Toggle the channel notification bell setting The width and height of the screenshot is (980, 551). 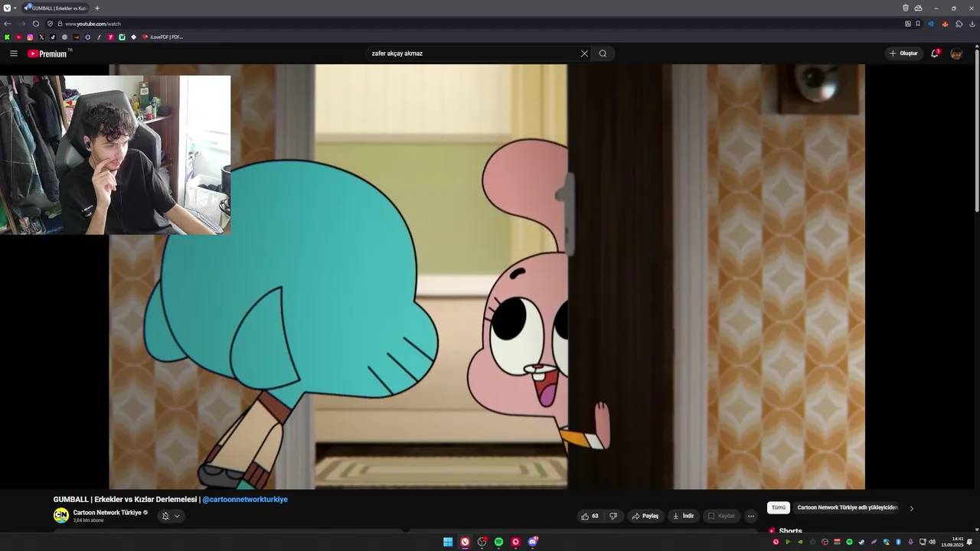[x=165, y=516]
